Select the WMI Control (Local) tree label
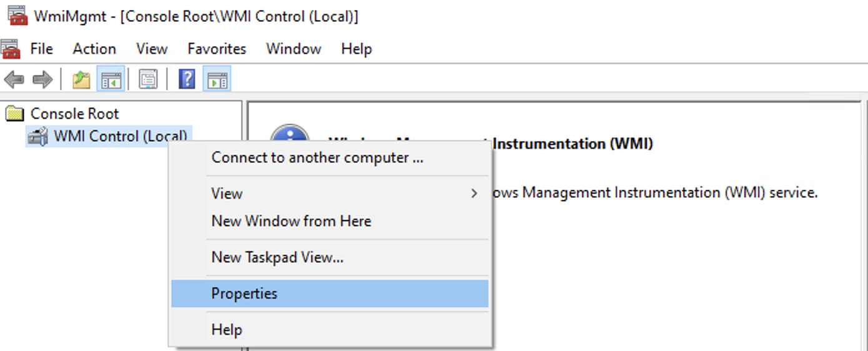 pos(121,136)
